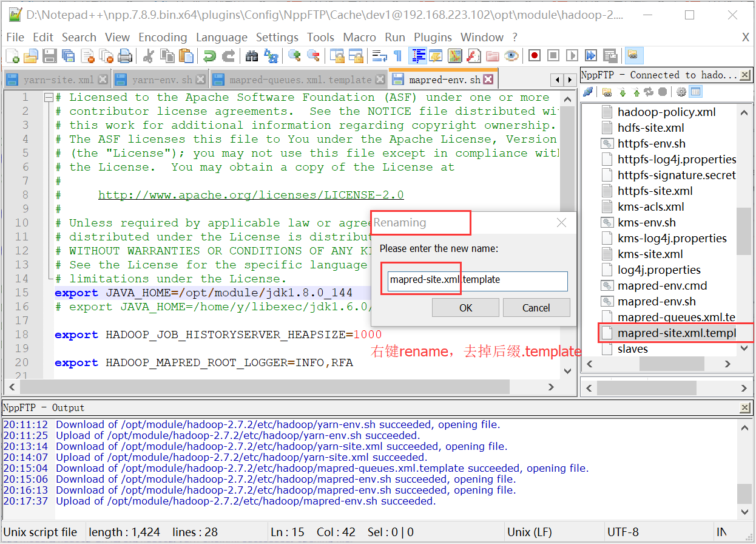Close the NppFTP panel
The height and width of the screenshot is (544, 756).
point(744,75)
